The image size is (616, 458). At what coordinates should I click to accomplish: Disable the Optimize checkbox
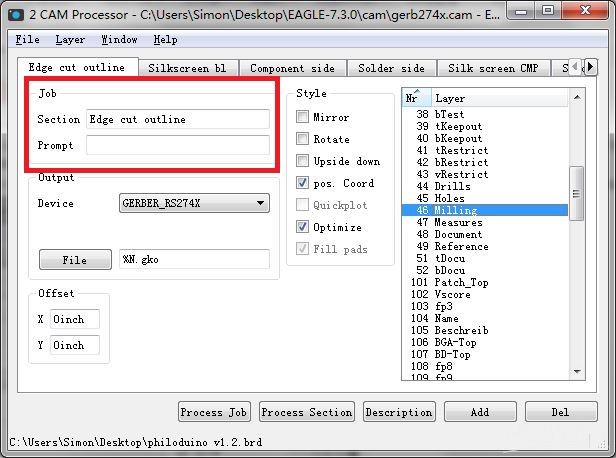(303, 227)
